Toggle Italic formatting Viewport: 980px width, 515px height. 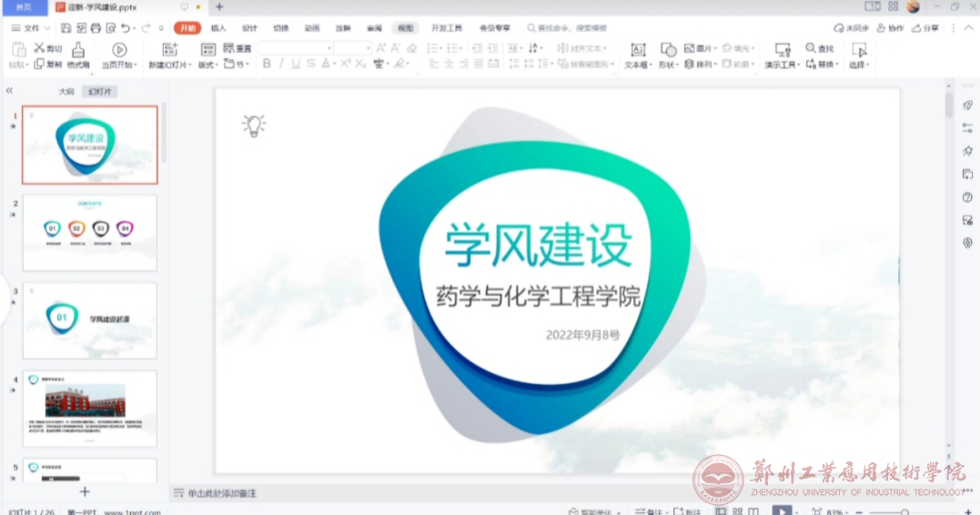281,64
